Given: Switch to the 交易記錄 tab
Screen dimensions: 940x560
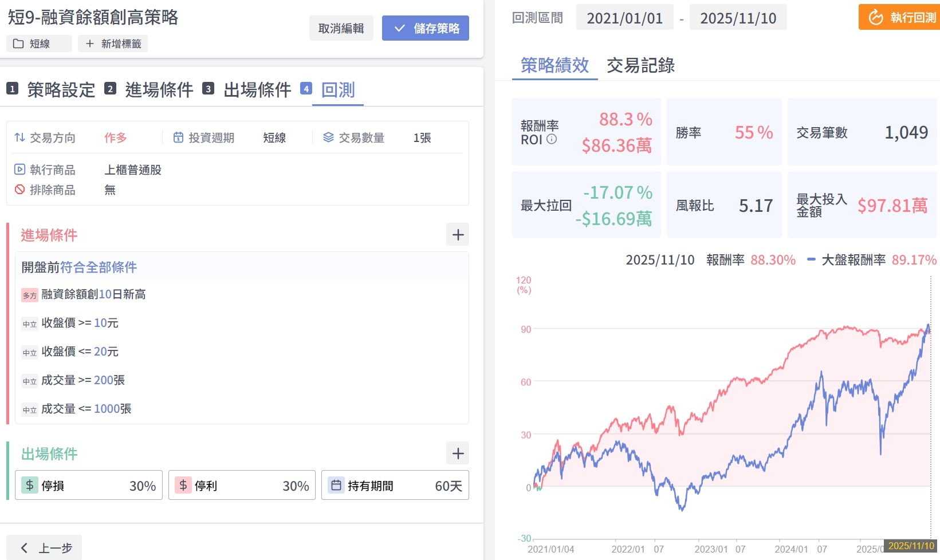Looking at the screenshot, I should (640, 66).
